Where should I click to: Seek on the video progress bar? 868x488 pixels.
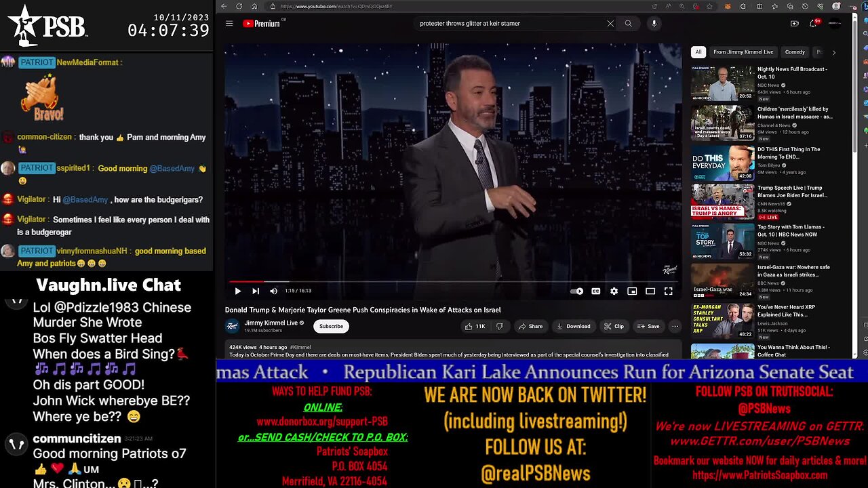pyautogui.click(x=453, y=281)
